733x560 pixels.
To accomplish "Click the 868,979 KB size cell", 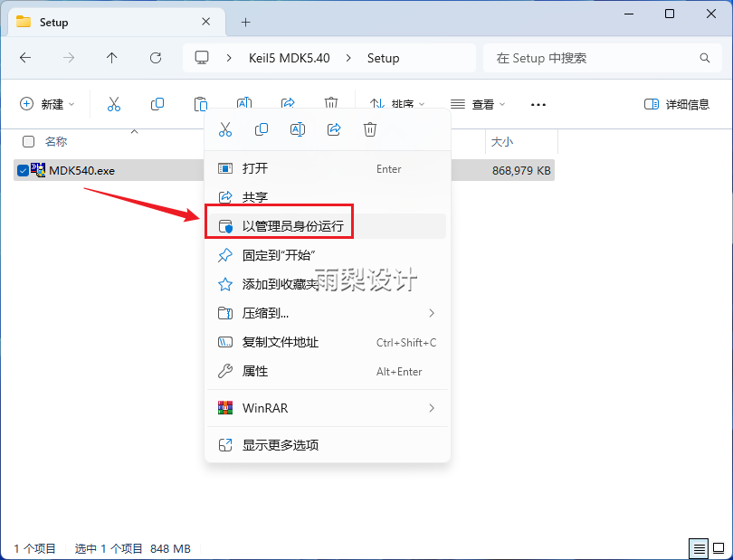I will tap(521, 171).
